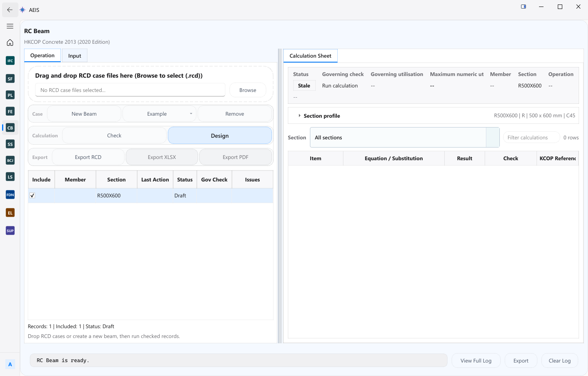Click the Item column header

[x=316, y=158]
